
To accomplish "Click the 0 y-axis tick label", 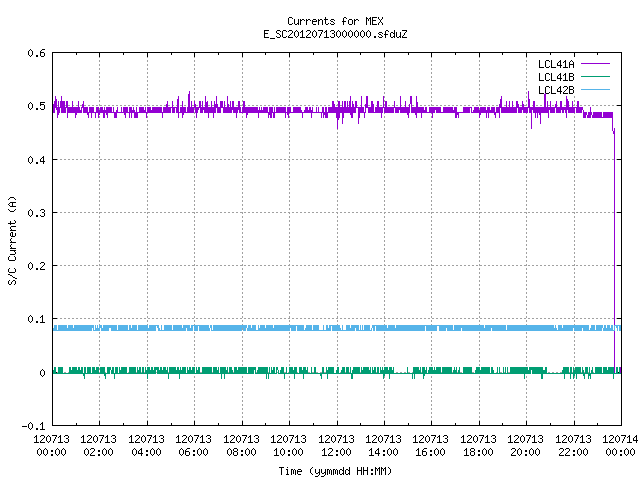I will tap(42, 373).
